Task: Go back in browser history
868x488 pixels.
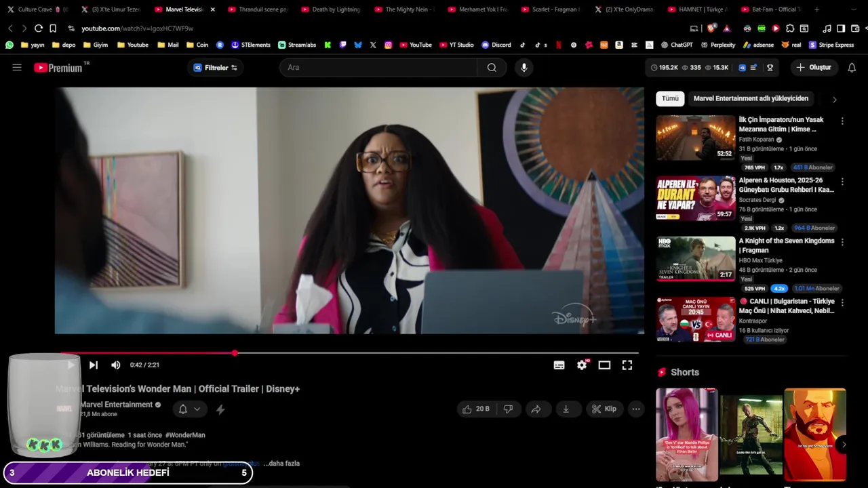Action: point(10,28)
